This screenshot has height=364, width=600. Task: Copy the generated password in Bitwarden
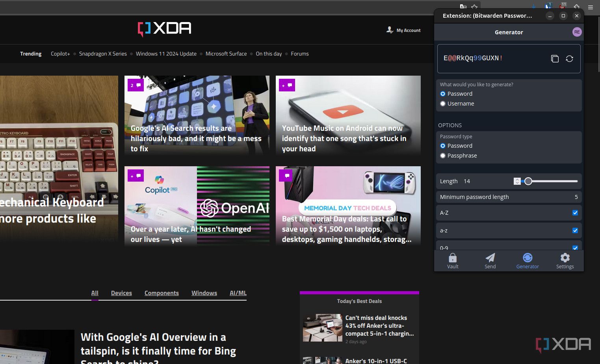(x=555, y=59)
